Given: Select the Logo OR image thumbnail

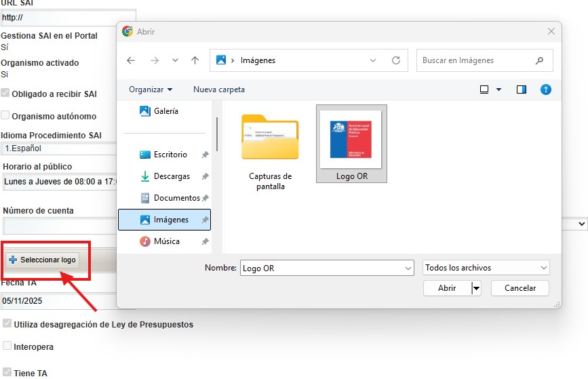Looking at the screenshot, I should (x=351, y=144).
